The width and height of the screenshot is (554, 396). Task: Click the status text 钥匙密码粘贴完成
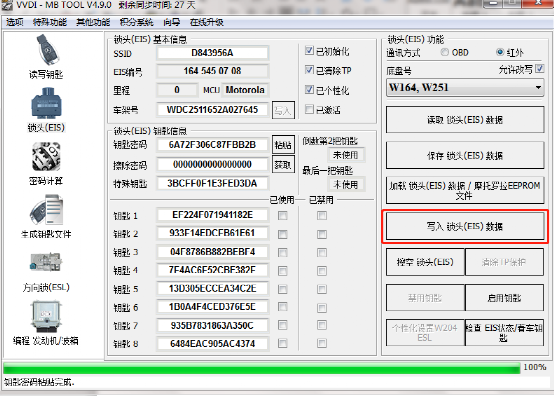click(x=39, y=382)
